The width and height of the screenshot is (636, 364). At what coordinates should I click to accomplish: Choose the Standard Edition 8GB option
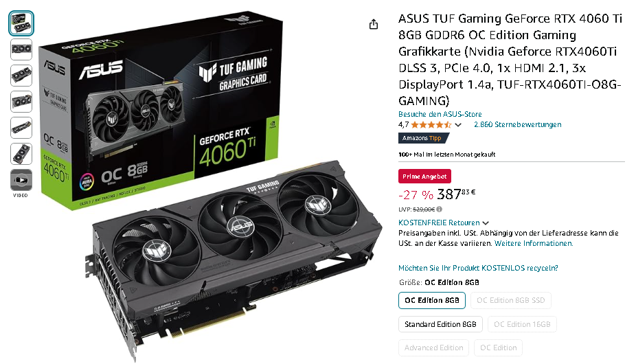pos(440,324)
